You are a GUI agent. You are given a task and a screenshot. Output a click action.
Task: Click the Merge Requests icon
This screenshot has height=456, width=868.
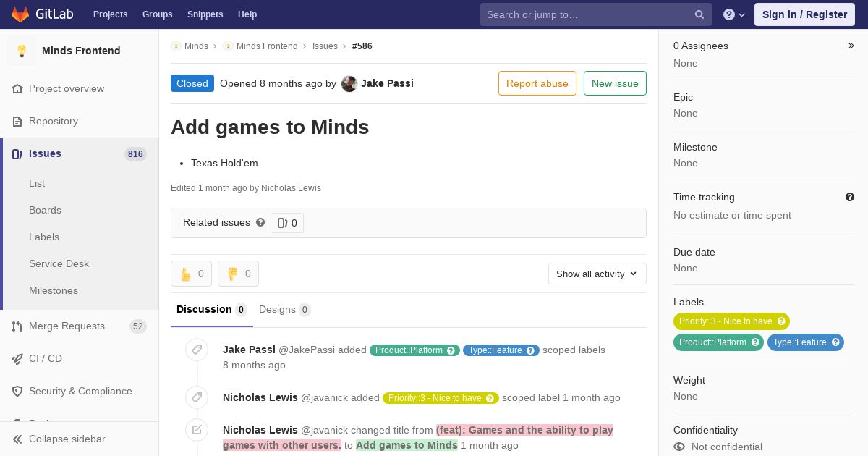(x=17, y=326)
